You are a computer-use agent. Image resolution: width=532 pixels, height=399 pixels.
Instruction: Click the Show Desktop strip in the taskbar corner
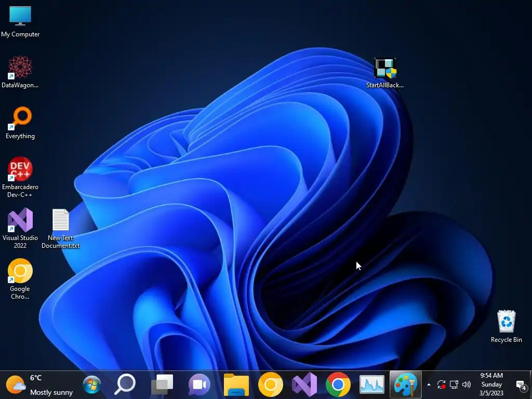[530, 385]
